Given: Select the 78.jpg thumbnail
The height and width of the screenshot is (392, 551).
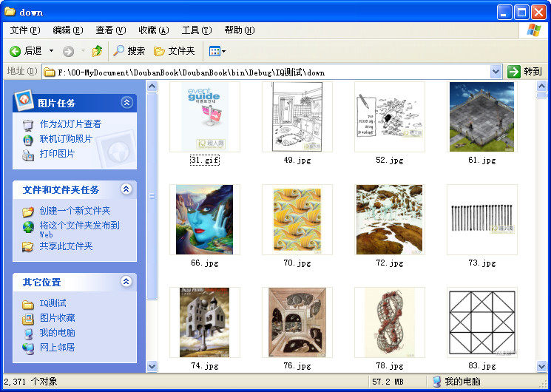Looking at the screenshot, I should click(390, 322).
